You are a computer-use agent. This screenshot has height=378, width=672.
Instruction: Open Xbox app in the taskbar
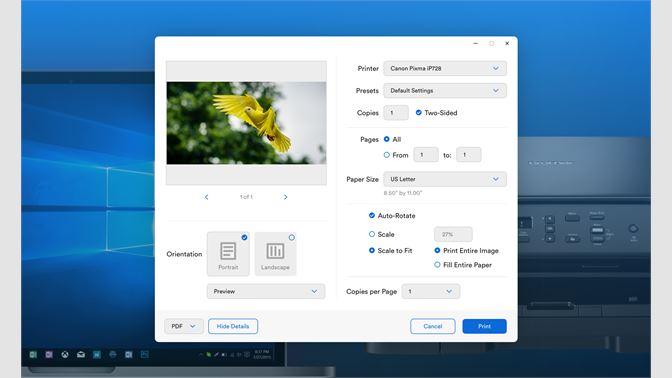coord(65,354)
